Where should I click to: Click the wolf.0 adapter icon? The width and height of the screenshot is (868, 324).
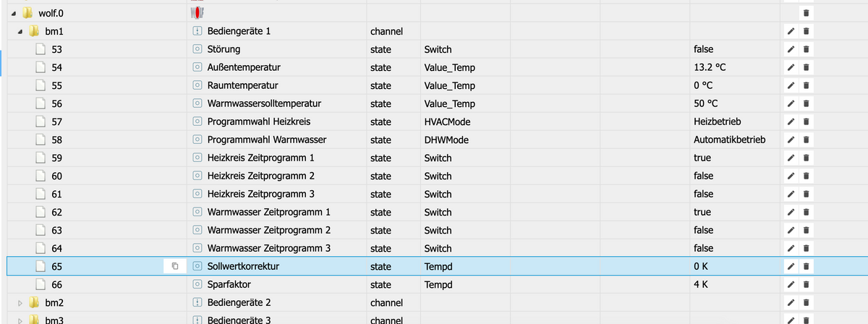coord(197,14)
